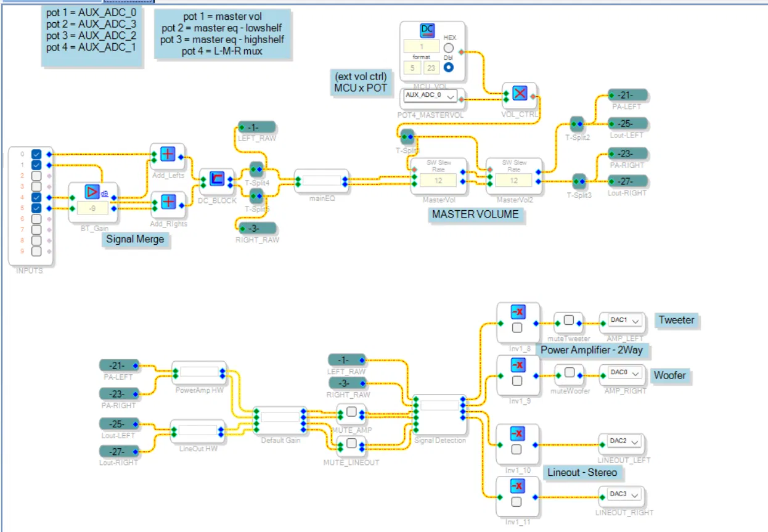
Task: Click the 'MASTER VOLUME' label
Action: pos(475,215)
